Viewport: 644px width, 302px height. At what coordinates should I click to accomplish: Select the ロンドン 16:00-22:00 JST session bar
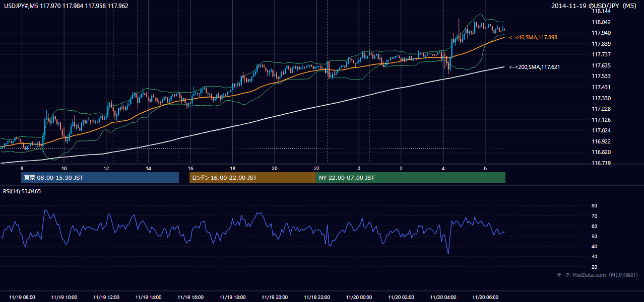click(x=252, y=178)
